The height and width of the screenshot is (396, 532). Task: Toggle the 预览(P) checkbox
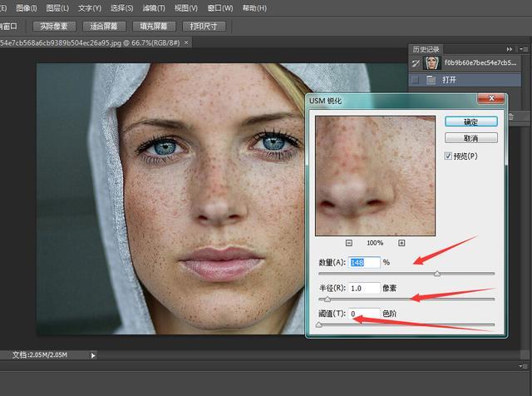tap(448, 156)
